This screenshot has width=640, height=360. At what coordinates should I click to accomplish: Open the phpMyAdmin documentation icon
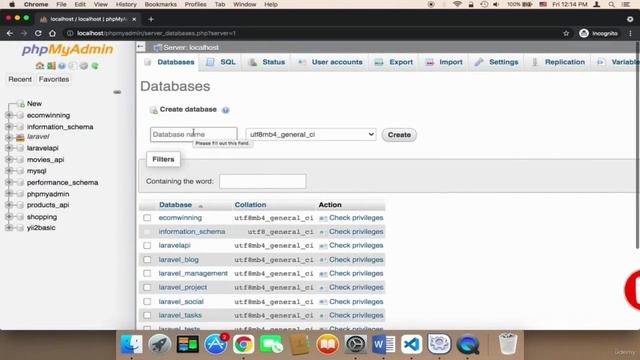62,66
